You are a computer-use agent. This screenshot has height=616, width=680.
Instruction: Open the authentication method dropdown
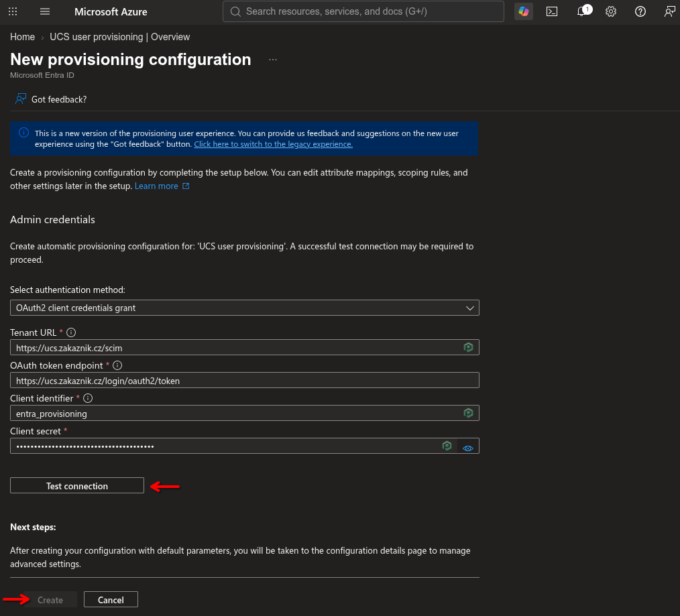coord(245,308)
